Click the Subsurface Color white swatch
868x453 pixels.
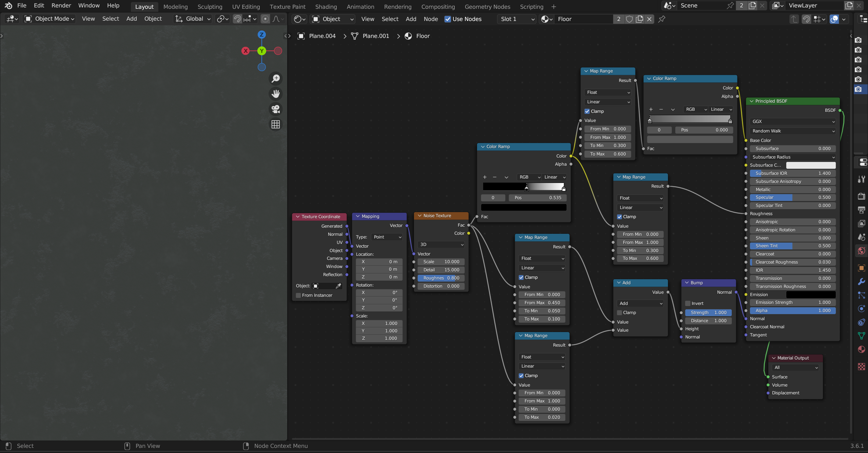coord(810,165)
